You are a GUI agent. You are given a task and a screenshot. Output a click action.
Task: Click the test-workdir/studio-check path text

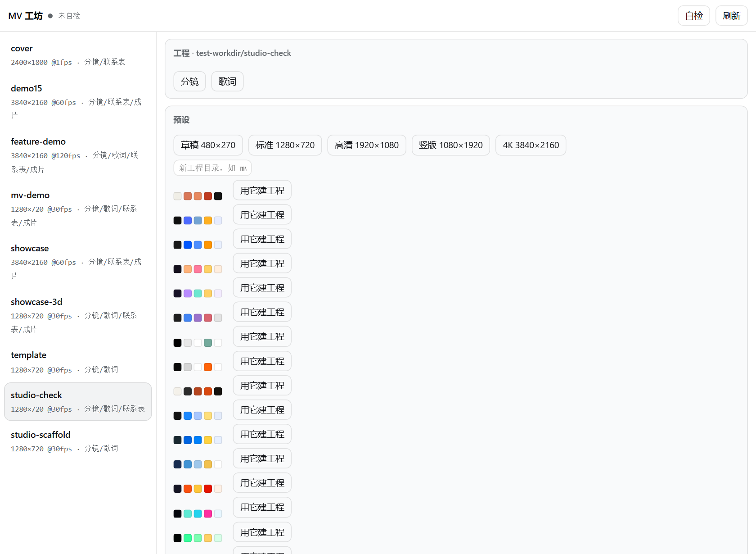click(243, 53)
